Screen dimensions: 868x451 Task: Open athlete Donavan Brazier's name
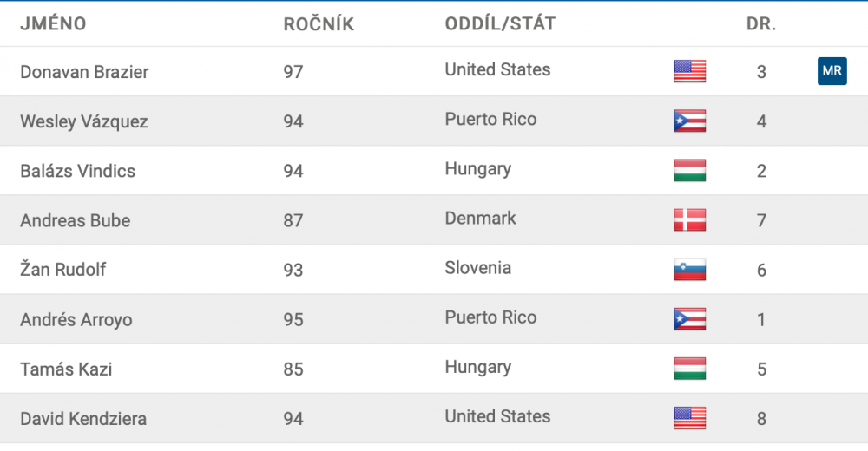pyautogui.click(x=84, y=72)
